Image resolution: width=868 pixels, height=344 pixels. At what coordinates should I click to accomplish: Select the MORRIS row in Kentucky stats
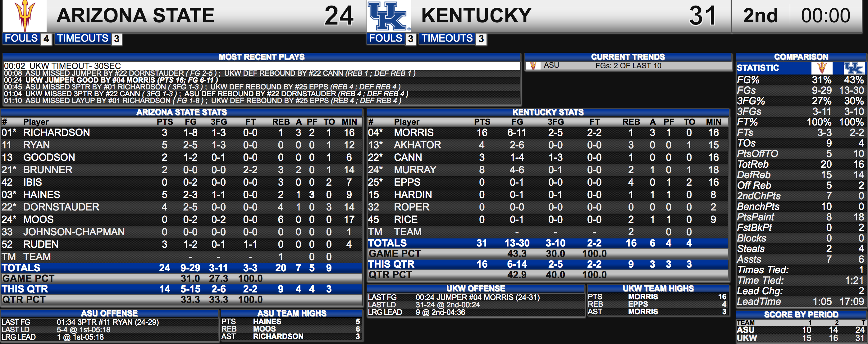548,133
